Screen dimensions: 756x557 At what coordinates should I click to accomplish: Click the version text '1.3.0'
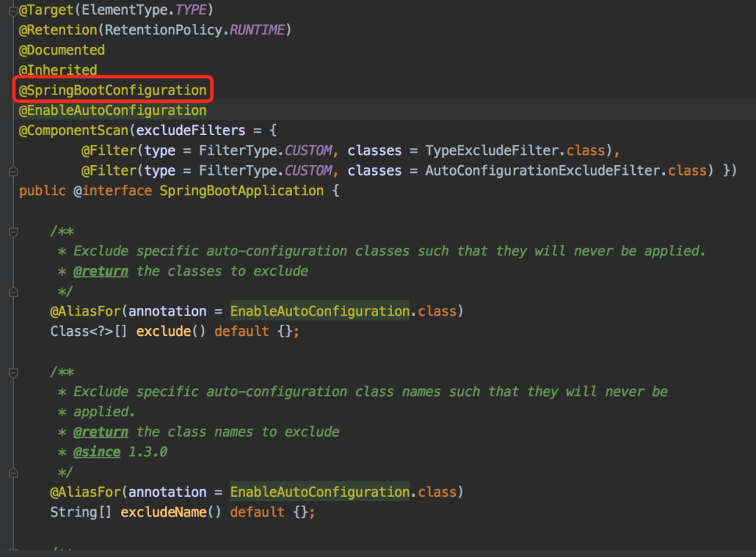pyautogui.click(x=148, y=452)
